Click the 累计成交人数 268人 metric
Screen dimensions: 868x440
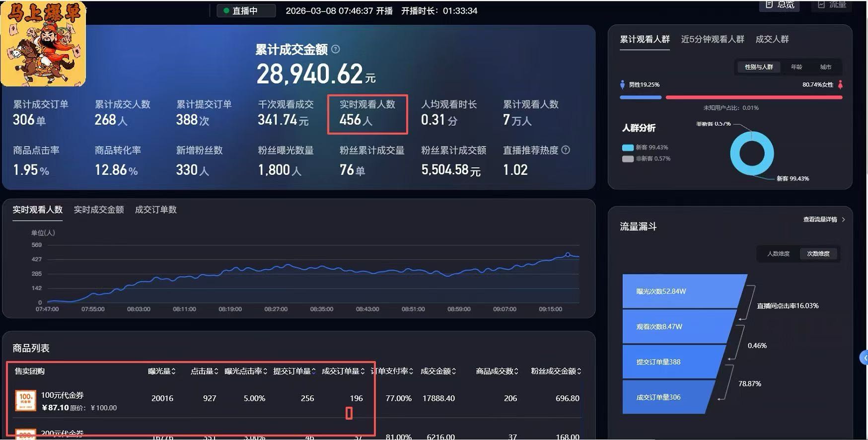(x=122, y=113)
